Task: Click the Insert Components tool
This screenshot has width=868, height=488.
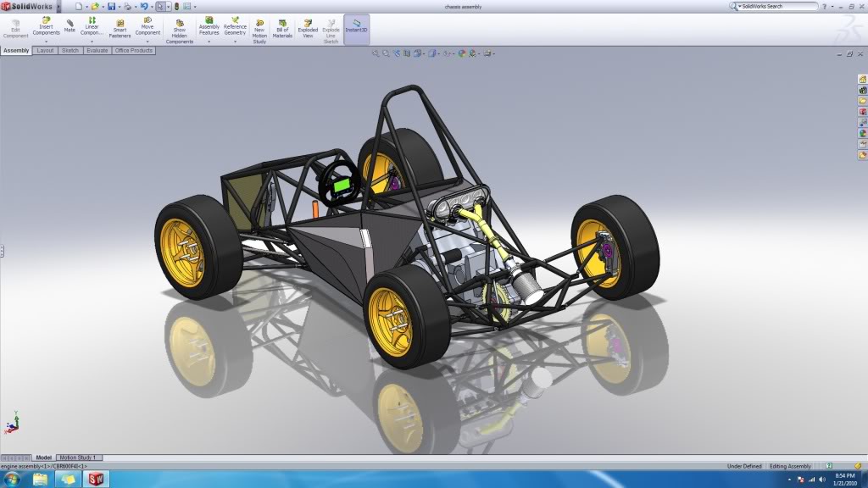Action: point(46,26)
